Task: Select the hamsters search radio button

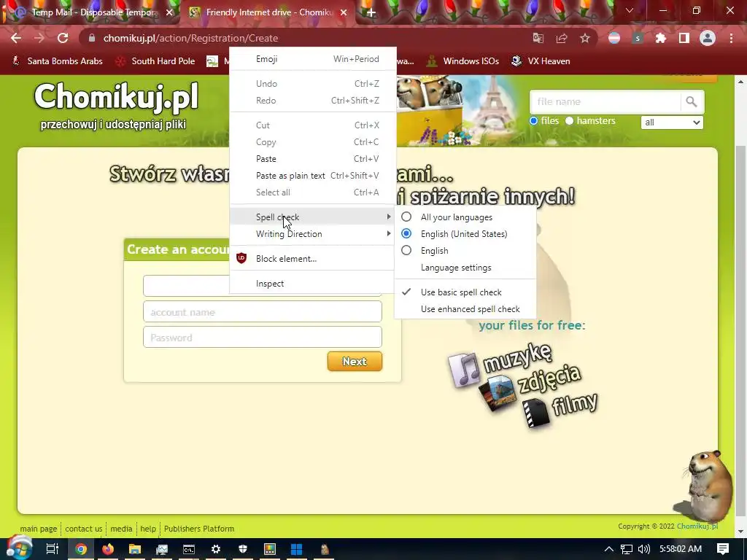Action: tap(569, 121)
